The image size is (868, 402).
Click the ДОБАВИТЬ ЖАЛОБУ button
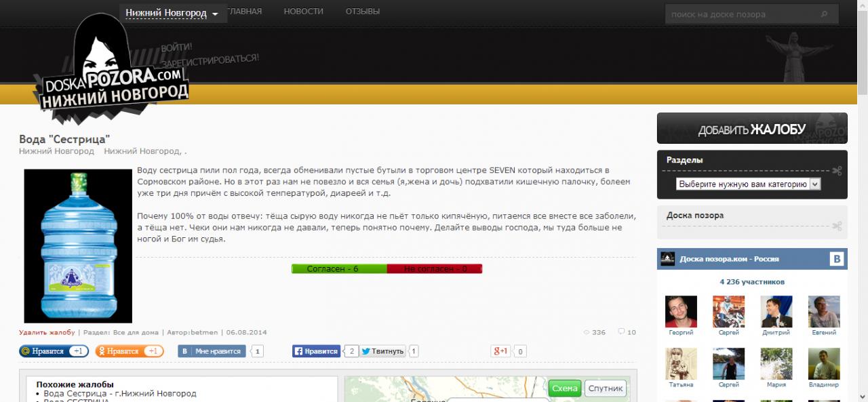752,129
